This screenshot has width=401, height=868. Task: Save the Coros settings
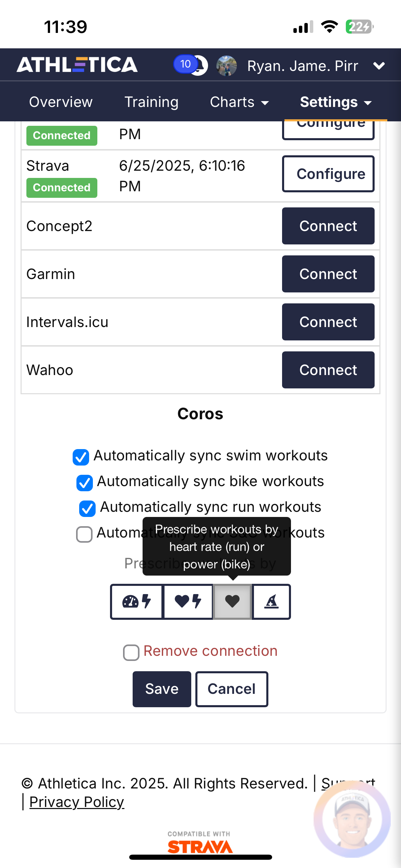162,689
